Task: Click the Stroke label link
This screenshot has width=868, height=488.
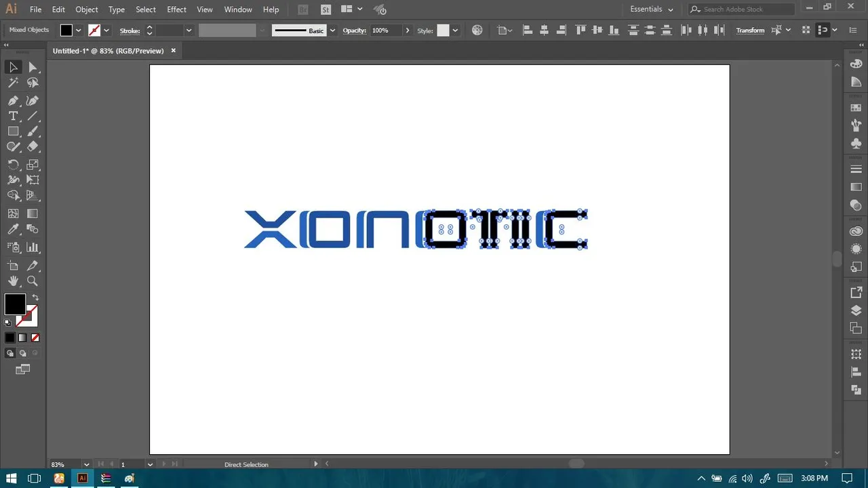Action: [x=130, y=30]
